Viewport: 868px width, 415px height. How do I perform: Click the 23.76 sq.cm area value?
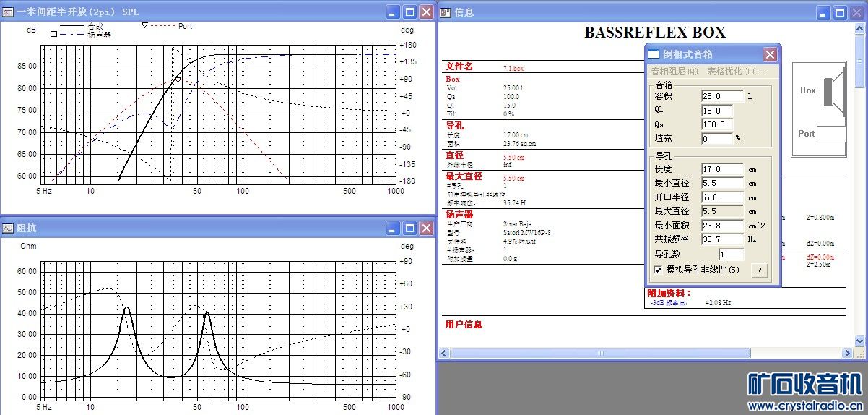click(x=519, y=144)
